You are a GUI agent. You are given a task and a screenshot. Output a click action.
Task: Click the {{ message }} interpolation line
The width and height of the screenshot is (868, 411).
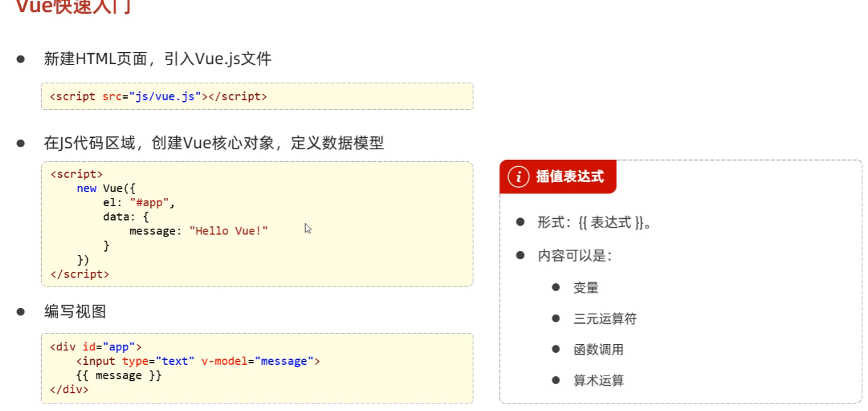[x=119, y=376]
